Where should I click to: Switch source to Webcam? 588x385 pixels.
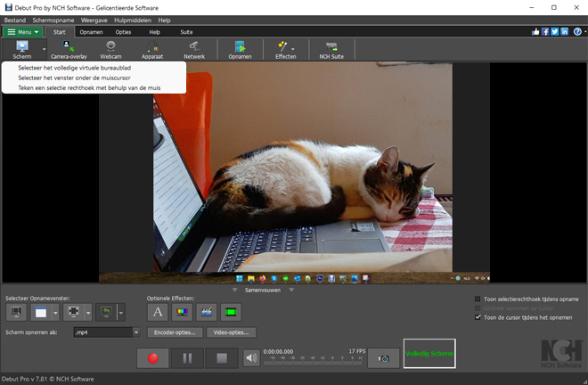pos(110,50)
